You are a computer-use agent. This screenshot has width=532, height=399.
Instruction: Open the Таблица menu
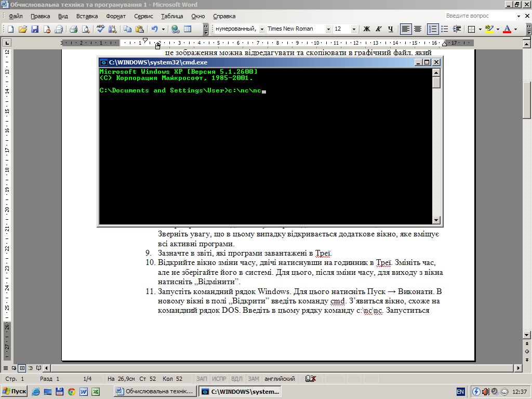(171, 16)
